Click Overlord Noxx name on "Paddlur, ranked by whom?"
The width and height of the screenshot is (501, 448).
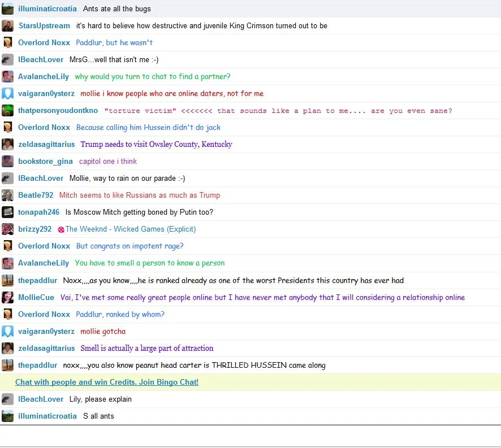[x=44, y=314]
